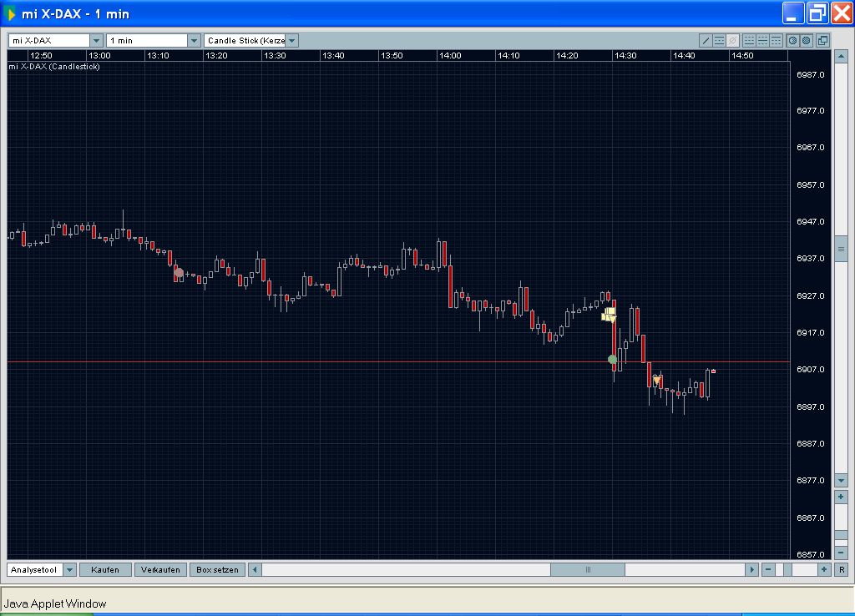
Task: Click horizontal scrollbar left arrow
Action: [x=255, y=569]
